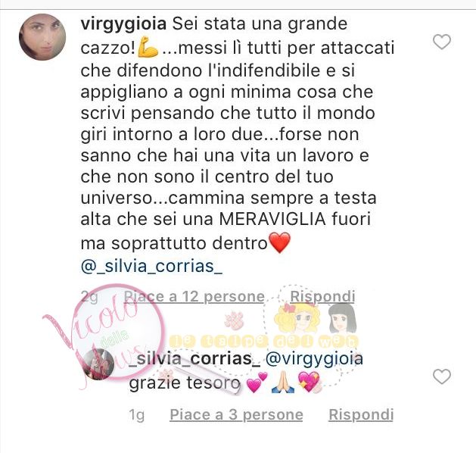This screenshot has height=453, width=476.
Task: Click the red heart emoji after 'dentro'
Action: (x=280, y=242)
